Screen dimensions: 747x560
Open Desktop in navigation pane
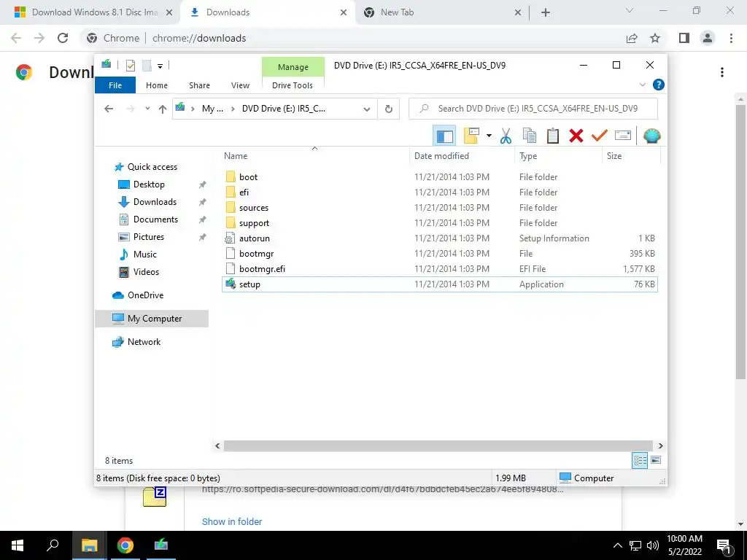(149, 184)
